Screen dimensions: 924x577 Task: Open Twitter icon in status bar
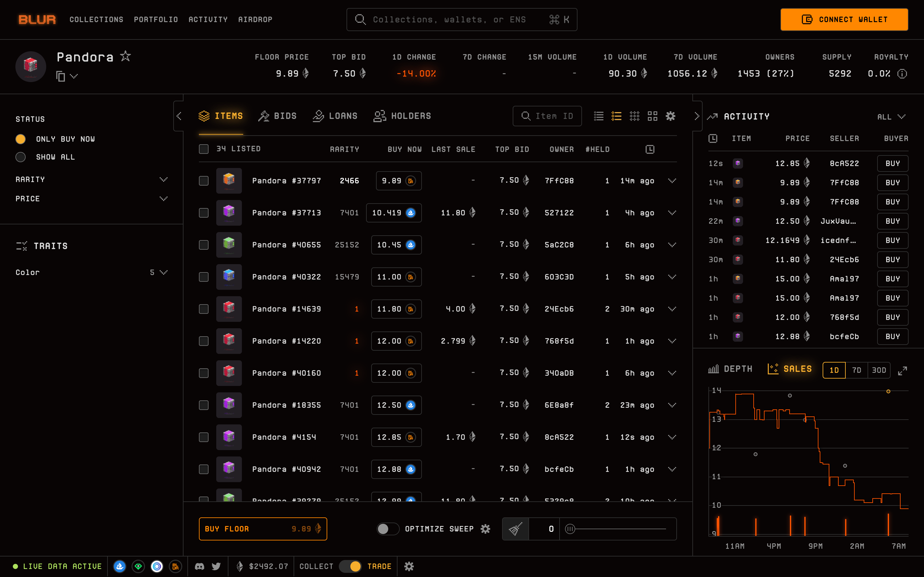(x=217, y=566)
